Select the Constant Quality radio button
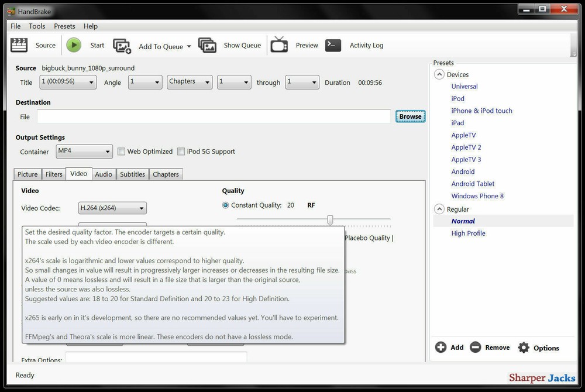The width and height of the screenshot is (585, 392). (225, 205)
